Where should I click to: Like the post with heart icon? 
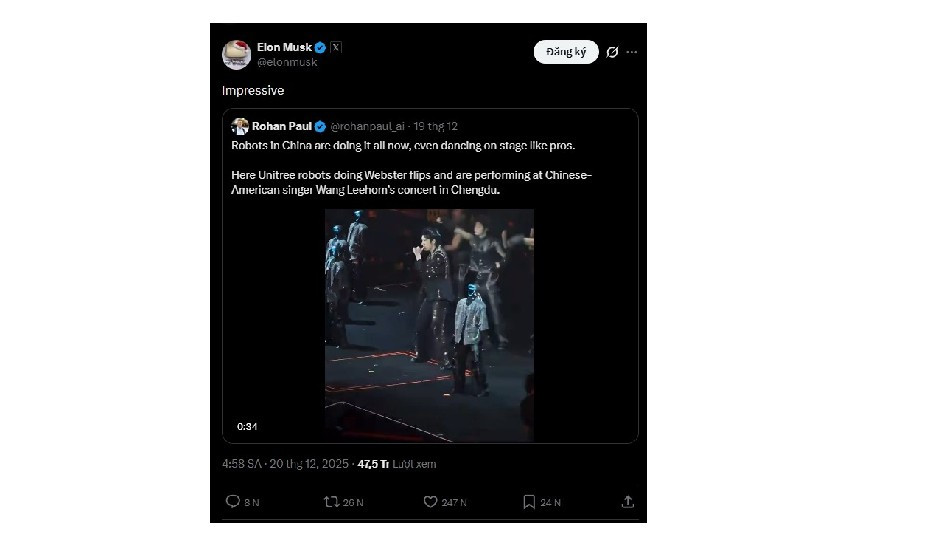(431, 502)
